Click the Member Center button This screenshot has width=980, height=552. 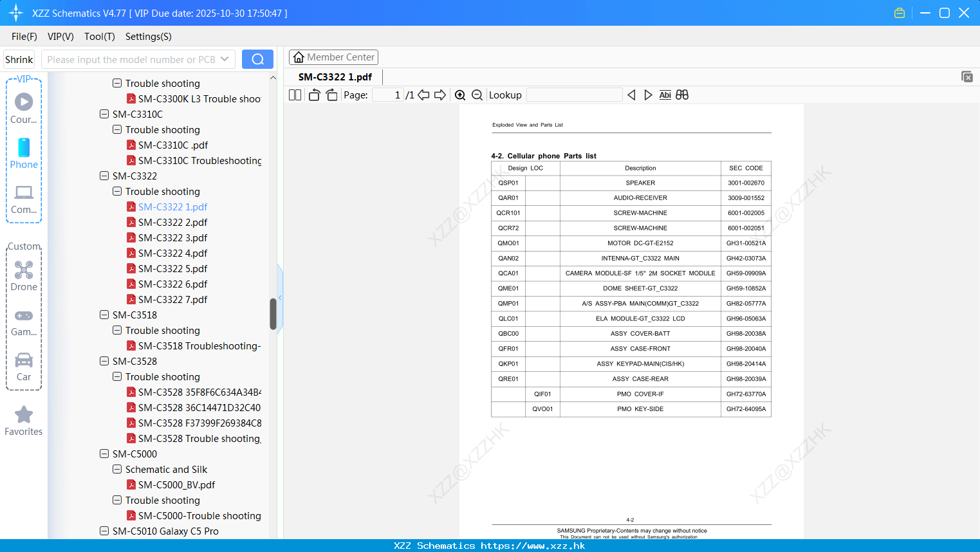[333, 57]
